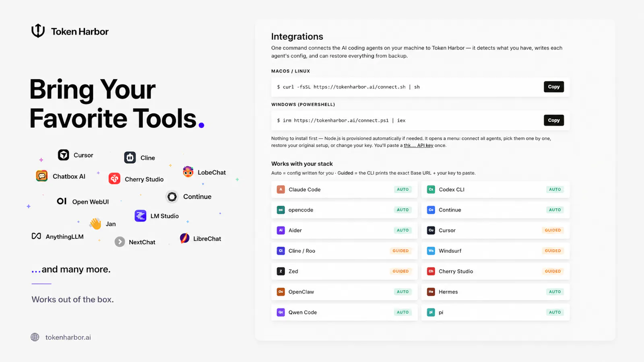
Task: Click the Qwen Code row icon
Action: [x=281, y=312]
